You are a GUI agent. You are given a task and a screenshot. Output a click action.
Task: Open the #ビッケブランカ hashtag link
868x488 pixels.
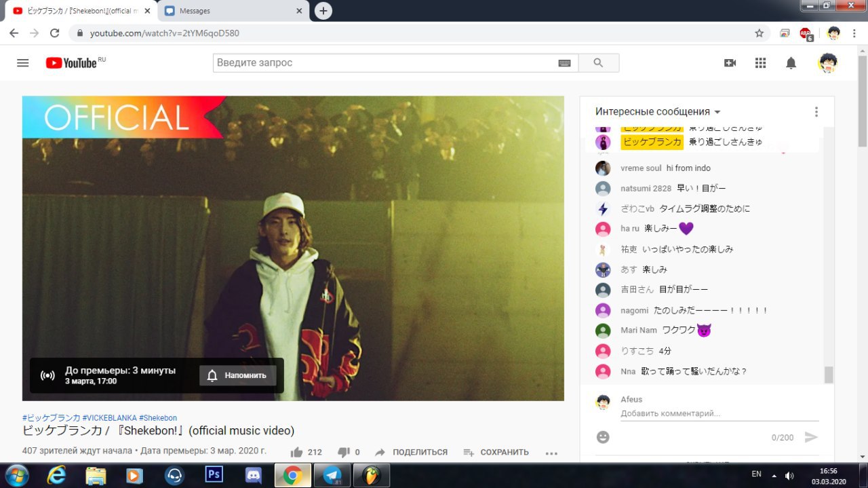(51, 418)
